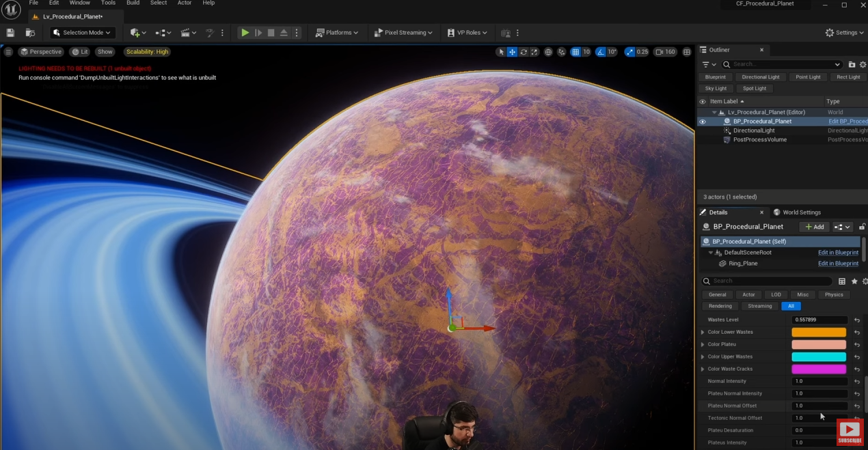868x450 pixels.
Task: Click the Add component button
Action: coord(814,227)
